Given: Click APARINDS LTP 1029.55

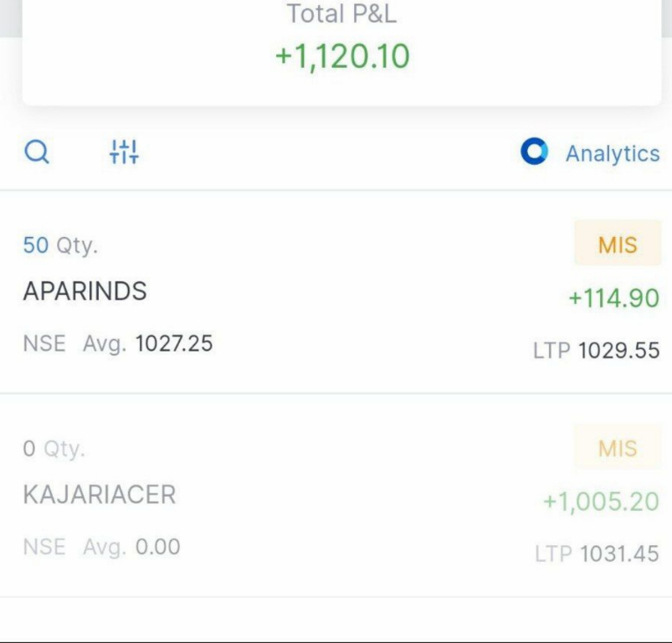Looking at the screenshot, I should (x=618, y=350).
